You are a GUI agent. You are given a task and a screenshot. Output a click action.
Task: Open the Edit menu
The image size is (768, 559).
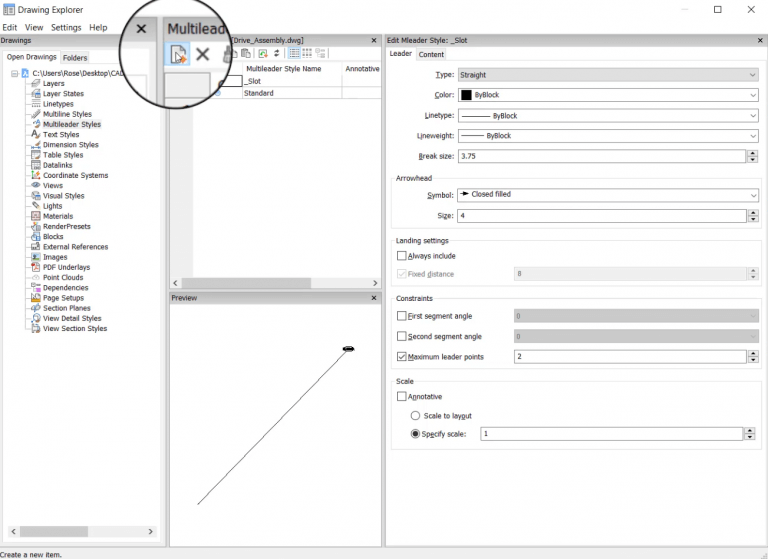coord(10,27)
